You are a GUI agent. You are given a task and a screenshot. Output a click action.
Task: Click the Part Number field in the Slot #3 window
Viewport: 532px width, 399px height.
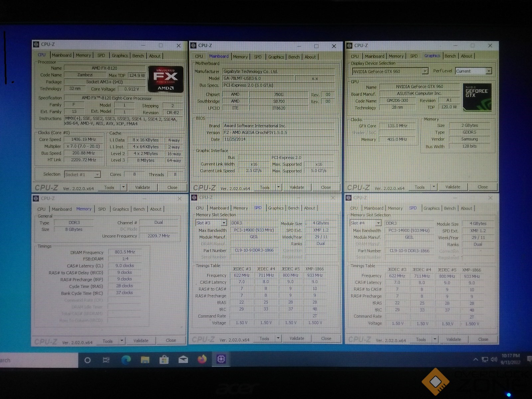[x=254, y=250]
